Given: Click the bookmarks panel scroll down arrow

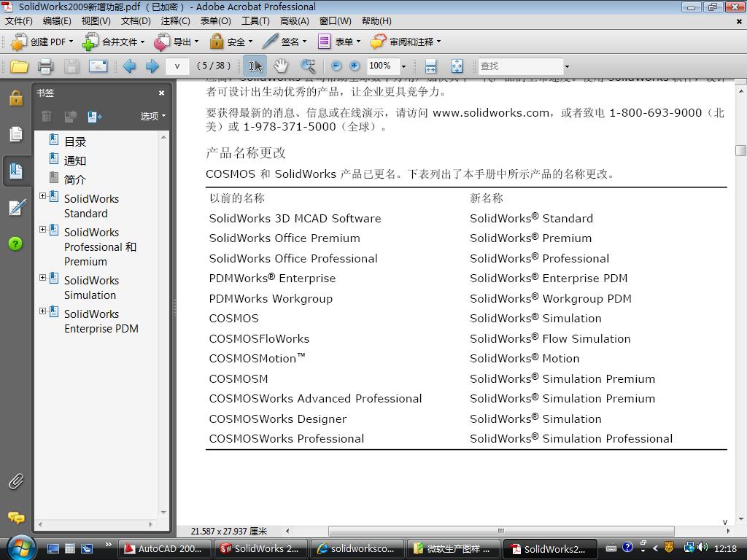Looking at the screenshot, I should (x=163, y=513).
